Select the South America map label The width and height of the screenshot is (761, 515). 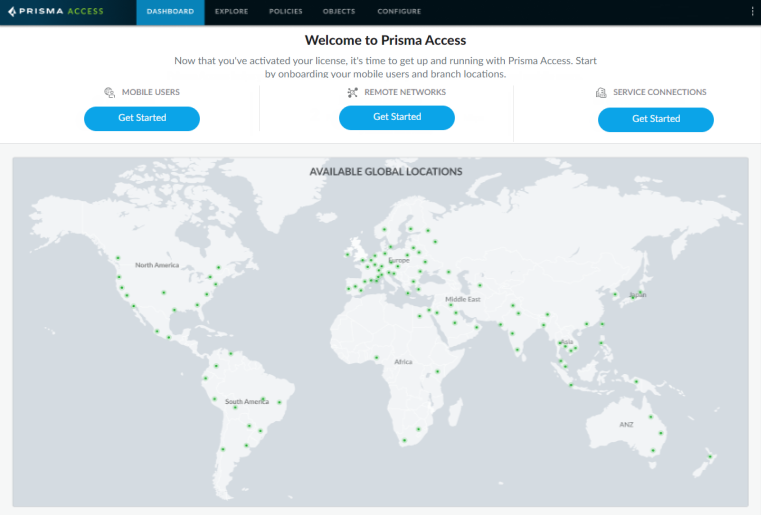coord(247,401)
